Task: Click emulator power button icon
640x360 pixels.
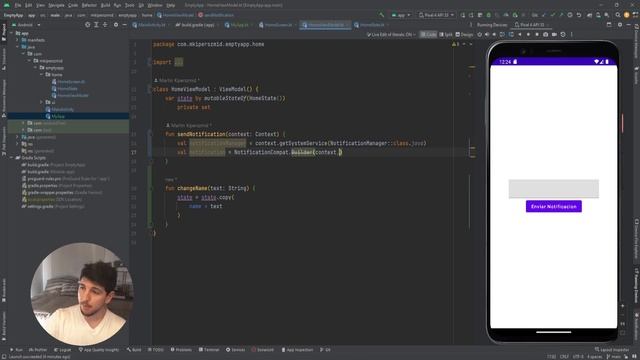Action: click(480, 35)
